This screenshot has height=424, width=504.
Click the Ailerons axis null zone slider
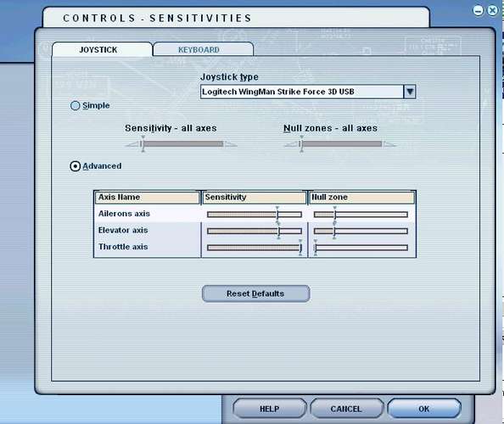click(x=361, y=215)
